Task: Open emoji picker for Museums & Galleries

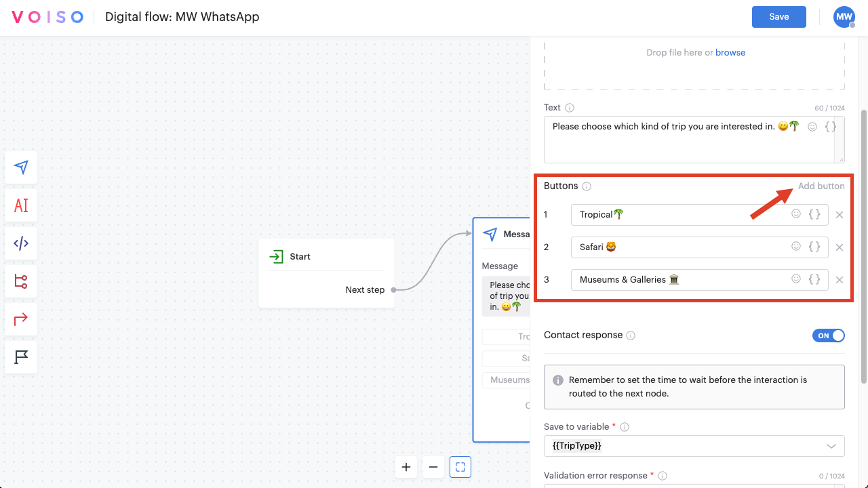Action: 796,279
